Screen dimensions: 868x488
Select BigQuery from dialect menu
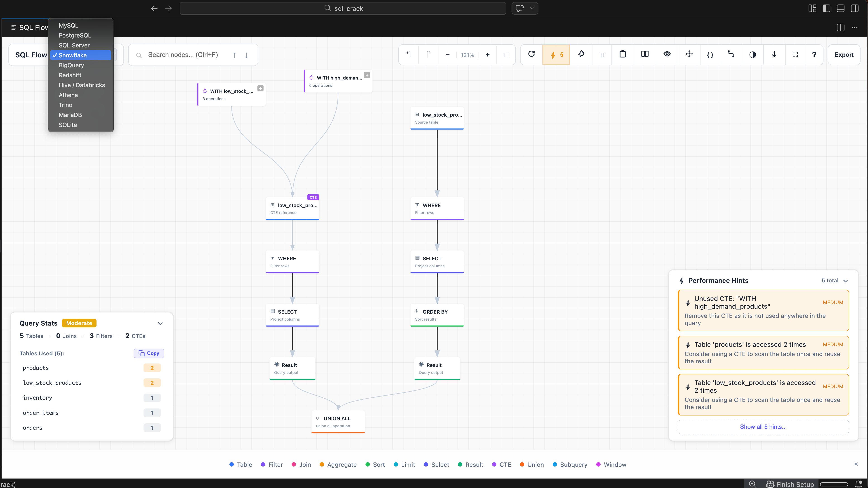coord(71,65)
